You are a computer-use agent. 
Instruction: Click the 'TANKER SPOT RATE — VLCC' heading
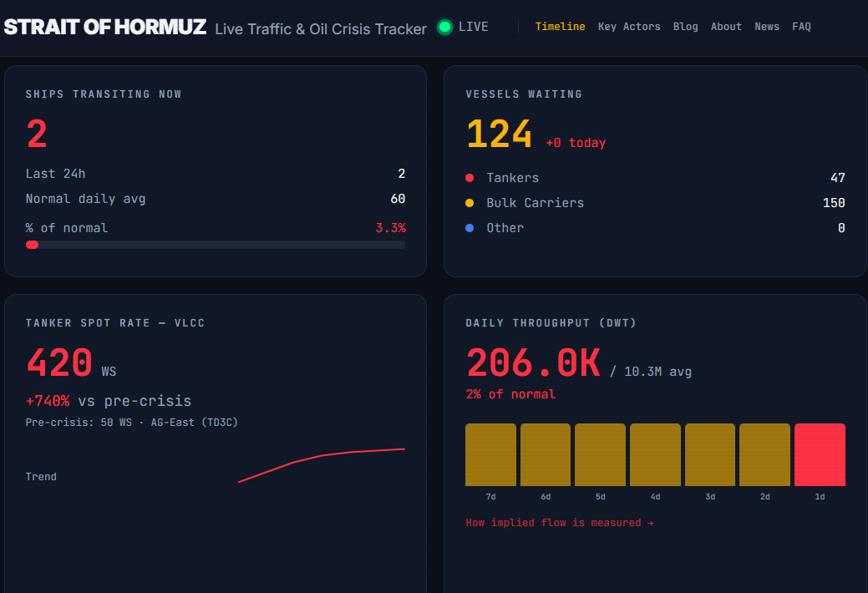115,322
